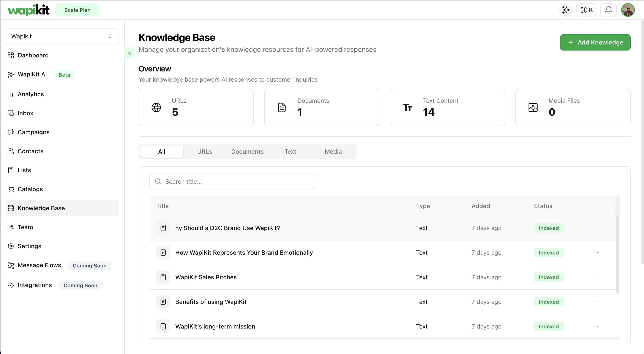Collapse the sidebar with the chevron
The height and width of the screenshot is (354, 644).
pos(129,52)
